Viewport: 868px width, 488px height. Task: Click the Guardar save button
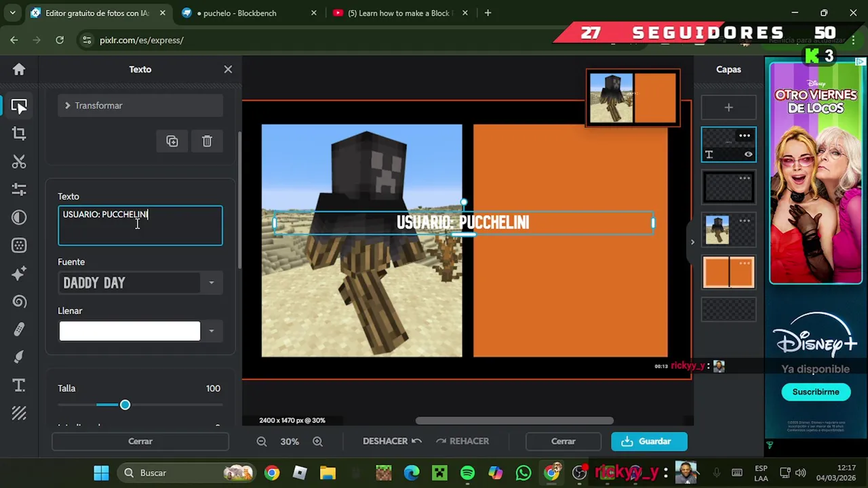649,441
